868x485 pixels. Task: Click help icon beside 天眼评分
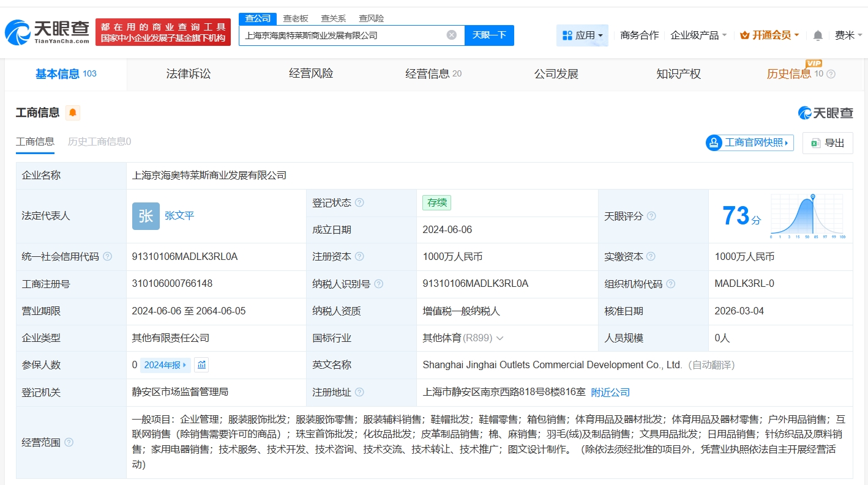(x=651, y=217)
